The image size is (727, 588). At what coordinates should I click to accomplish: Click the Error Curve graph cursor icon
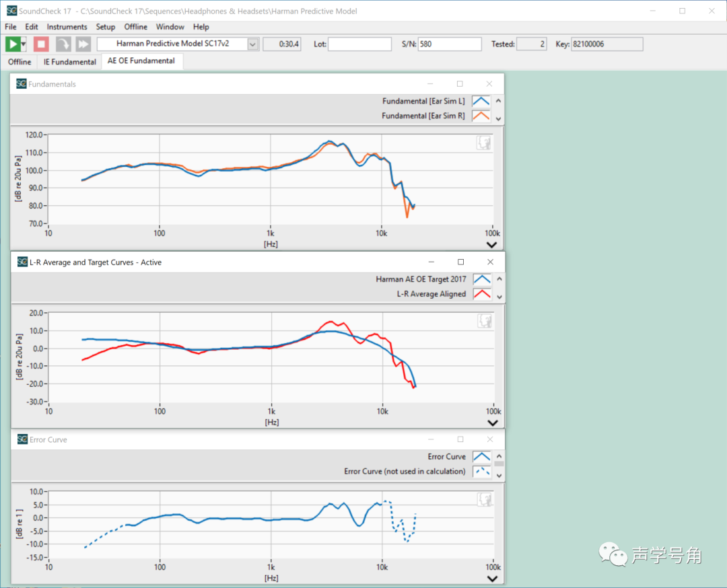pos(483,500)
